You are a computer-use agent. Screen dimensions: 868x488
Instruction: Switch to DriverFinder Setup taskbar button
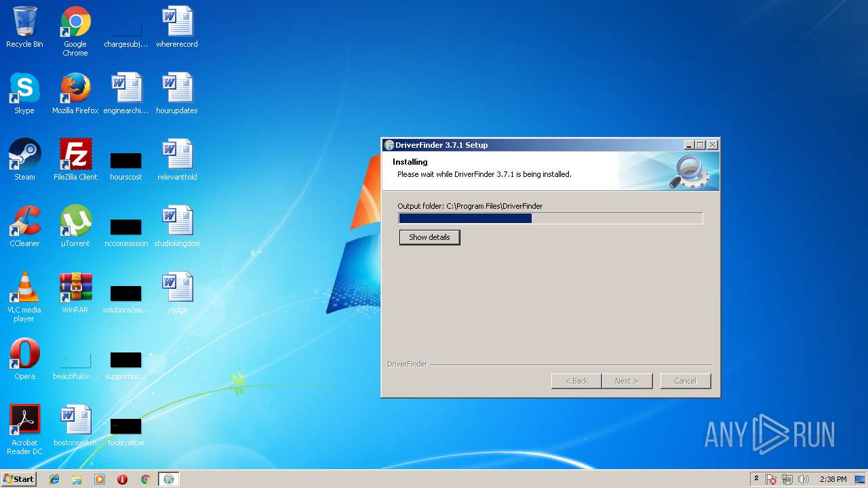pyautogui.click(x=169, y=479)
